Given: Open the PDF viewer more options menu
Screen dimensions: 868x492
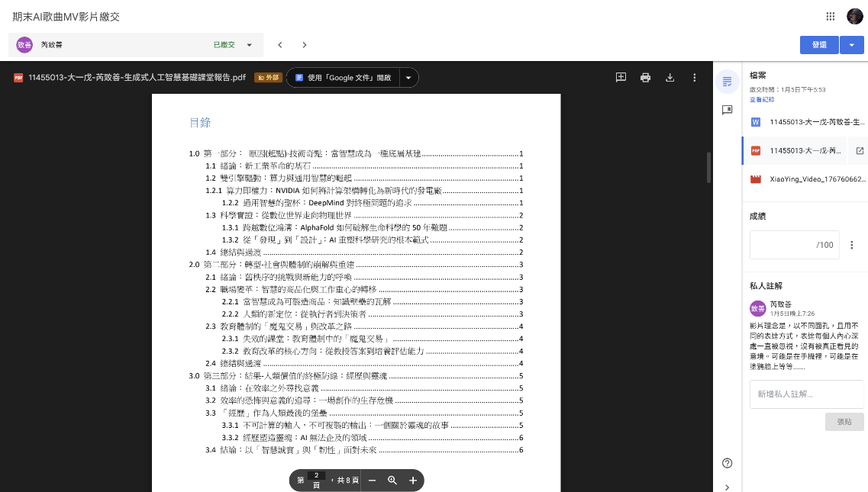Looking at the screenshot, I should click(x=694, y=77).
